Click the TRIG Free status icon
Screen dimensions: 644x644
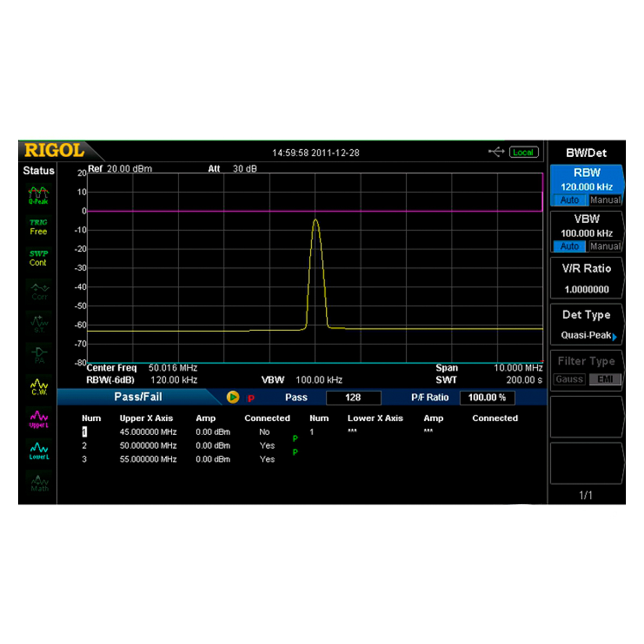click(38, 226)
